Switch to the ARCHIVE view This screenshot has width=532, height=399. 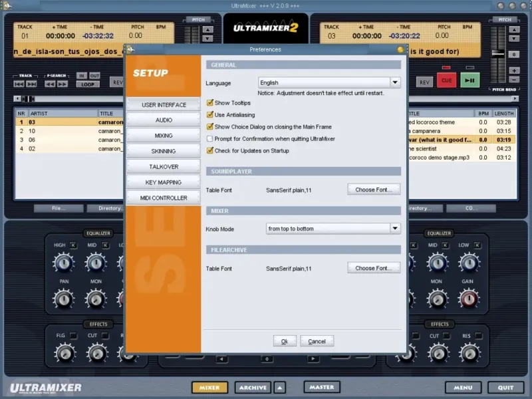click(253, 388)
